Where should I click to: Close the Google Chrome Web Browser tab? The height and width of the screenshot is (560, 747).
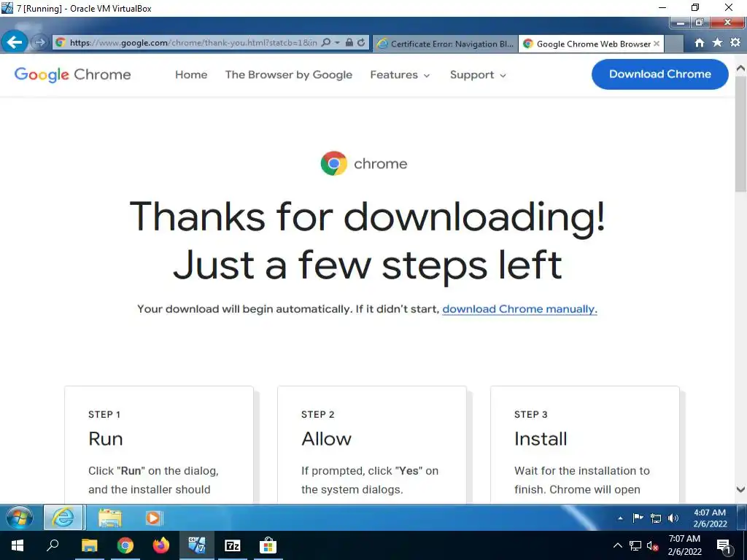(x=657, y=43)
